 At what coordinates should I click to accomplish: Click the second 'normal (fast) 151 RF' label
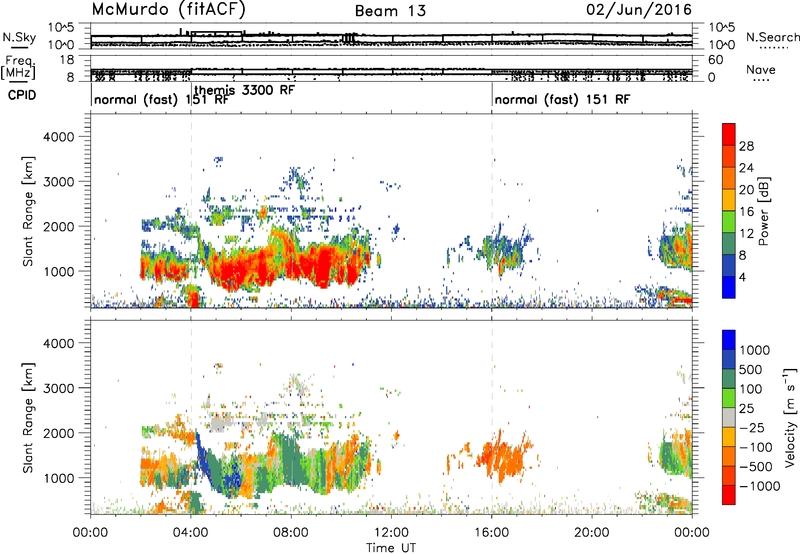(562, 99)
